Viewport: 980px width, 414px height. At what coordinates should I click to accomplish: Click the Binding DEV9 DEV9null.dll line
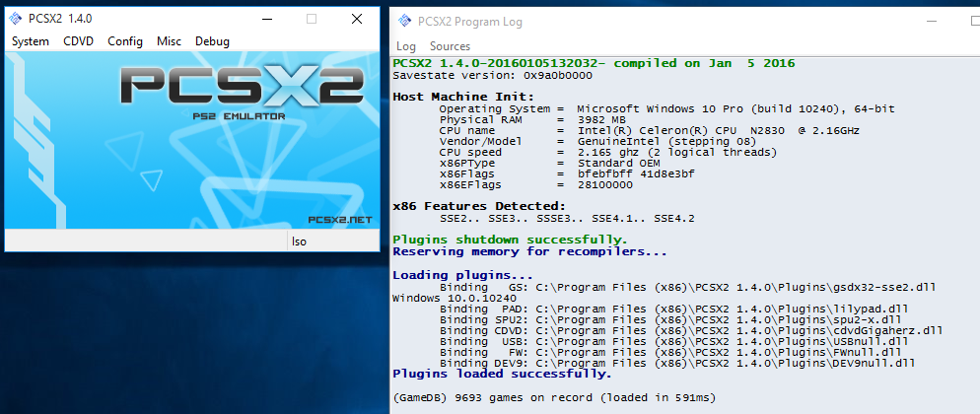pos(677,364)
